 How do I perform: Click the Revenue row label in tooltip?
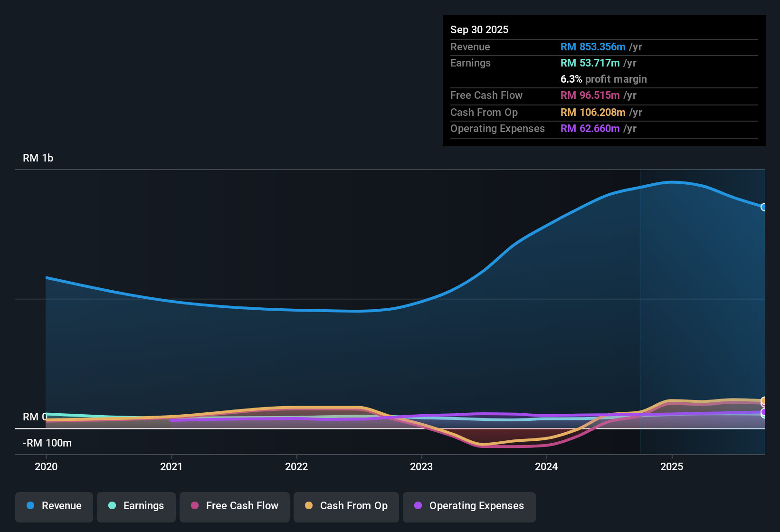pos(470,47)
